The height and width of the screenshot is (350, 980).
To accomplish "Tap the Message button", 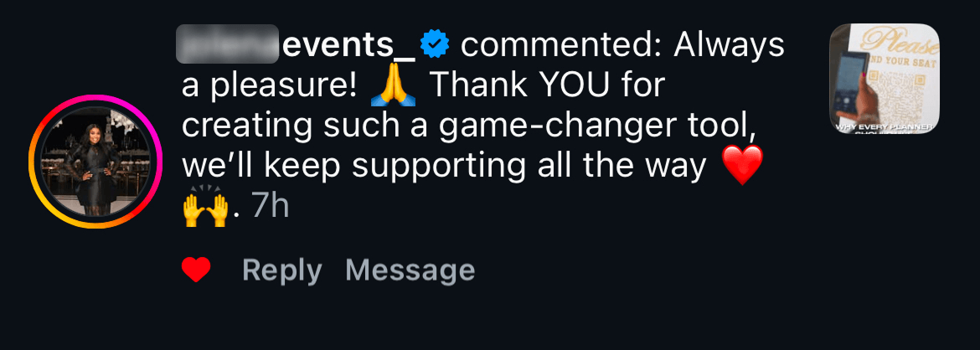I will (410, 270).
